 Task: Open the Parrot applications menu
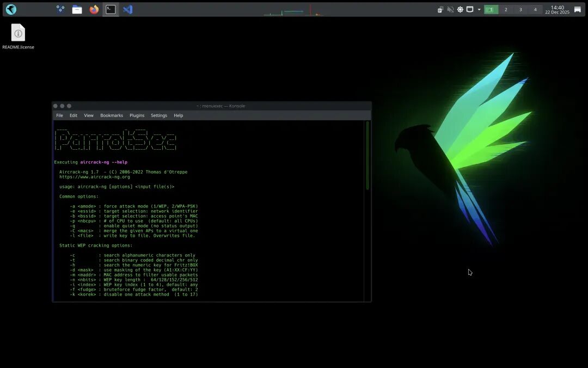[11, 9]
